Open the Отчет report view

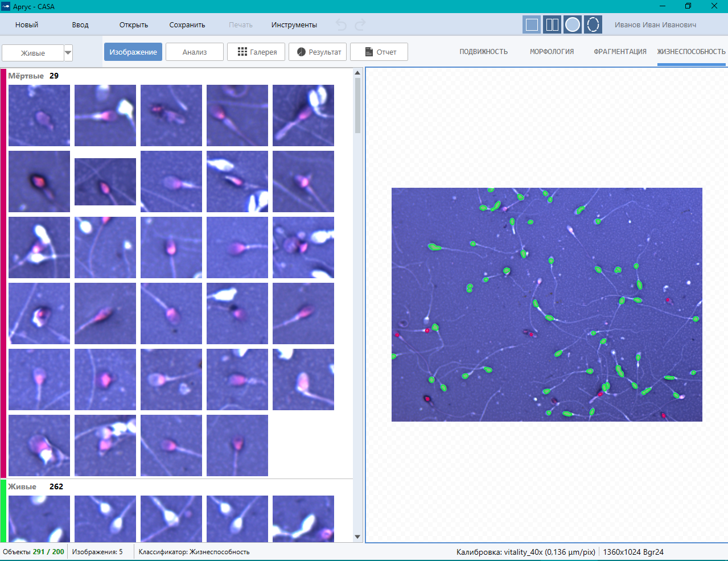(x=379, y=52)
